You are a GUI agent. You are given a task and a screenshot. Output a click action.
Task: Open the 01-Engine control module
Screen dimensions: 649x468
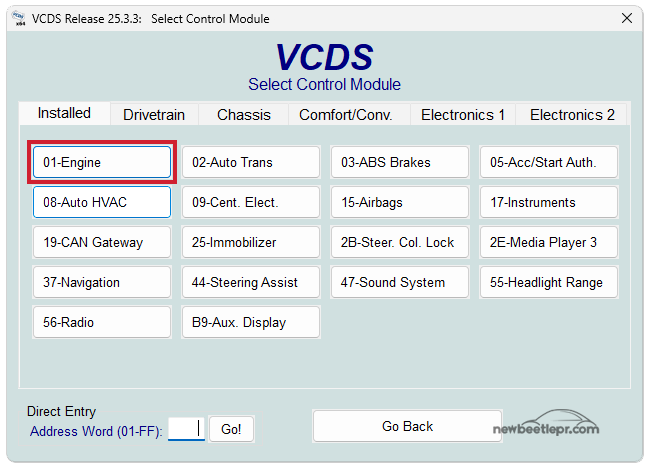pos(102,162)
